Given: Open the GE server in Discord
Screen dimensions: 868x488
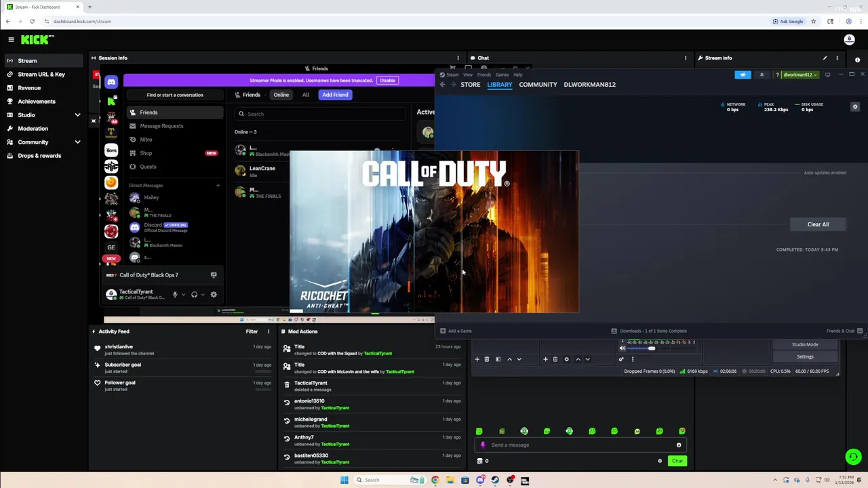Looking at the screenshot, I should (111, 247).
